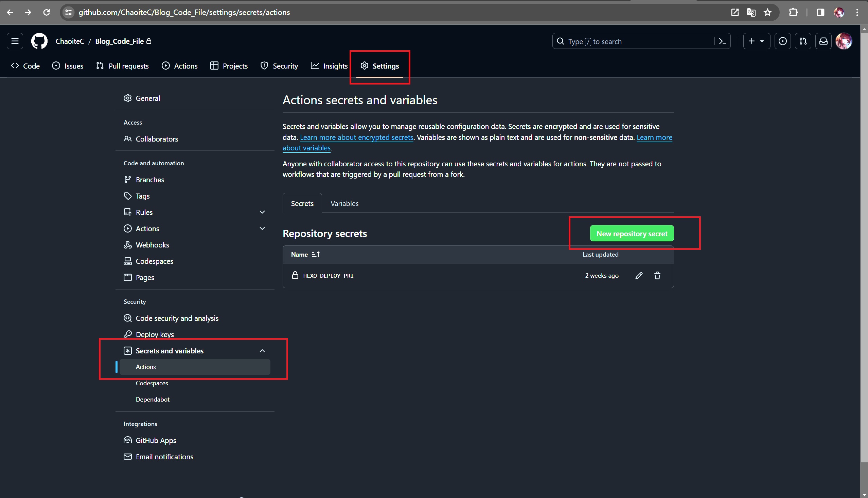Open page in app icon in address bar
The image size is (868, 498).
coord(734,12)
